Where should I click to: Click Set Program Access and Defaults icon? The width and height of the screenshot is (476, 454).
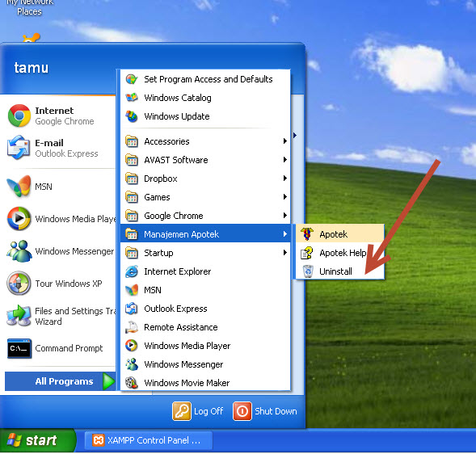pos(132,79)
